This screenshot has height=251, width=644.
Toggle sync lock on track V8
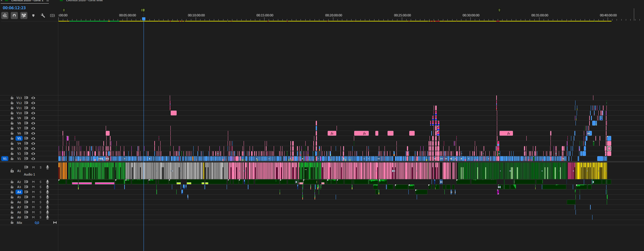pyautogui.click(x=26, y=123)
